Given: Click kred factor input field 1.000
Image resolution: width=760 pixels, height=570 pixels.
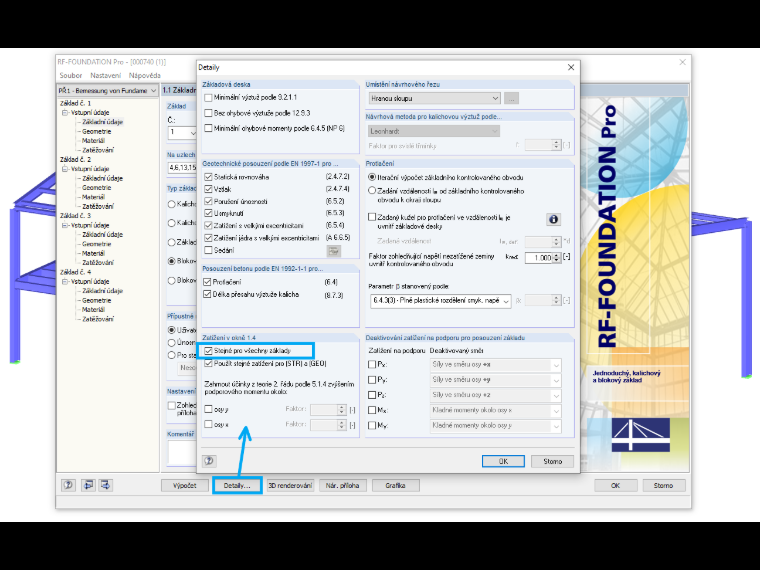Looking at the screenshot, I should click(538, 258).
